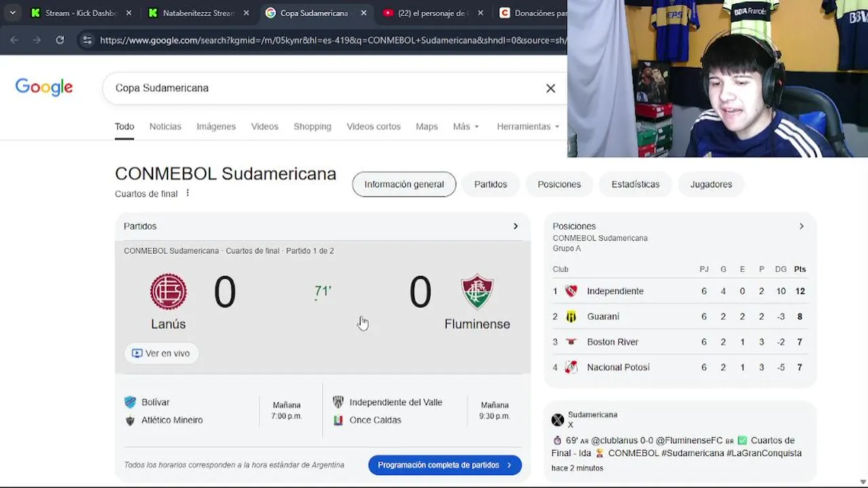Select the Estadísticas chip
The image size is (868, 488).
pos(635,184)
